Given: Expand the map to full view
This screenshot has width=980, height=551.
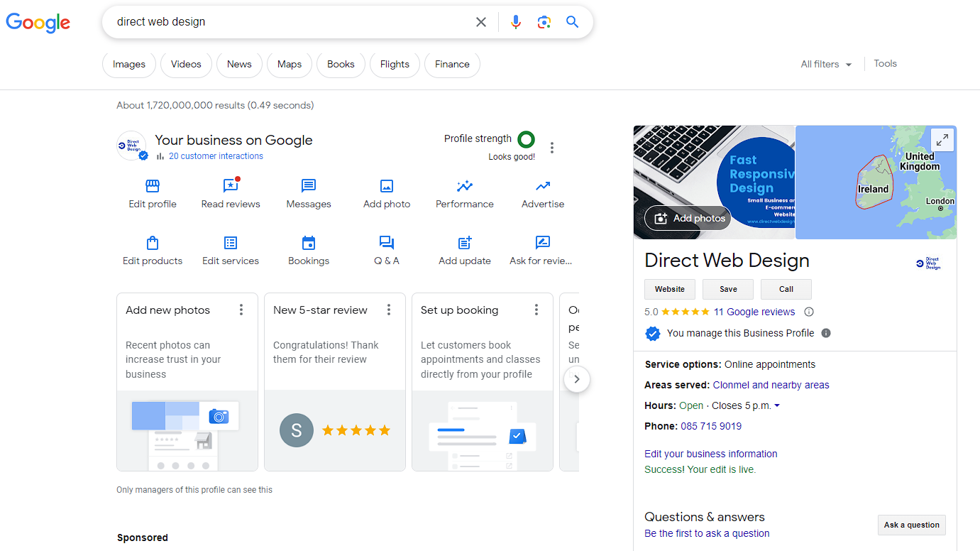Looking at the screenshot, I should 942,140.
